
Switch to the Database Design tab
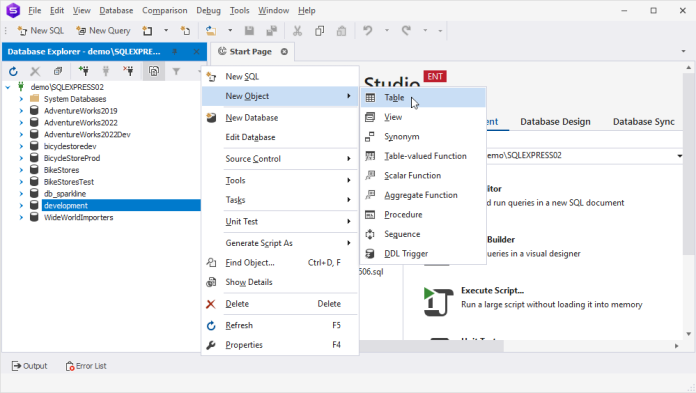tap(555, 122)
